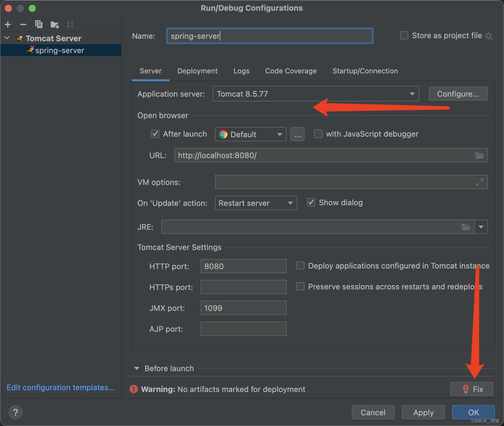Viewport: 504px width, 426px height.
Task: Uncheck After launch checkbox
Action: tap(155, 134)
